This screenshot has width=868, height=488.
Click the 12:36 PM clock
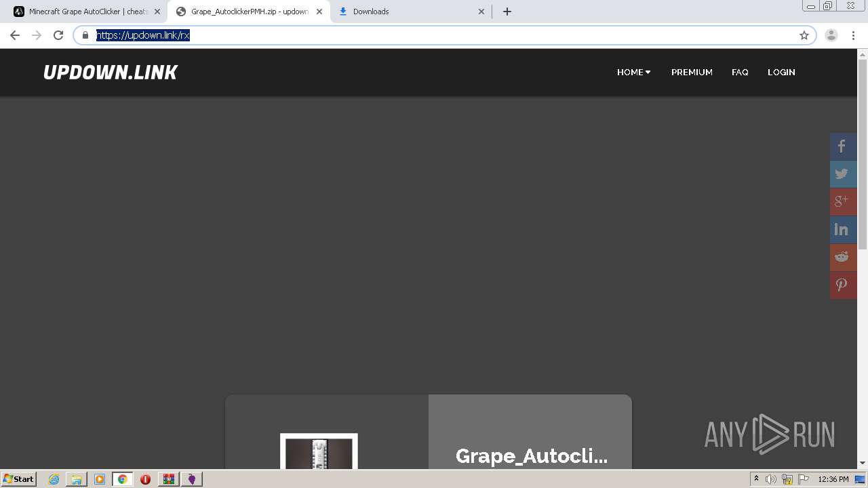(833, 479)
